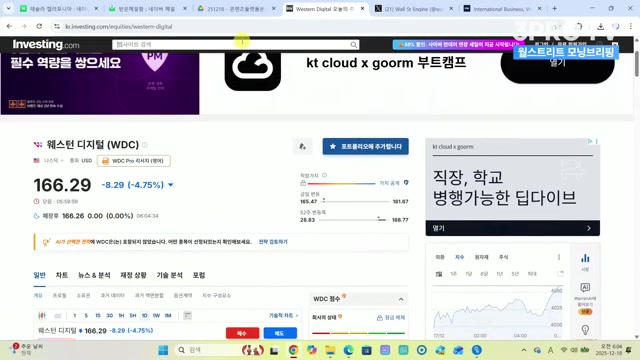Viewport: 640px width, 360px height.
Task: Select the 15 minute chart interval
Action: point(98,316)
